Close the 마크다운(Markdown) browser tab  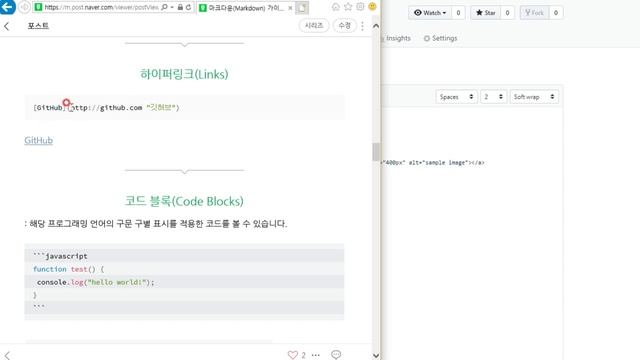coord(290,8)
